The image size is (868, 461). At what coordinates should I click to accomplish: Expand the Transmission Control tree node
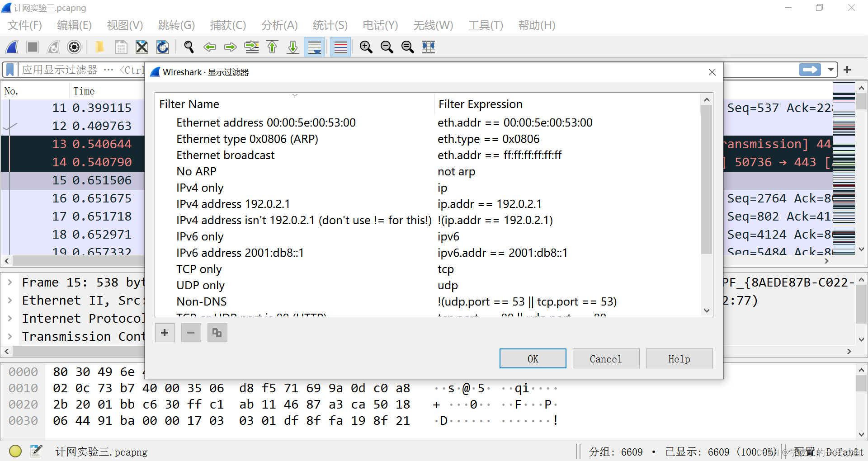tap(9, 336)
